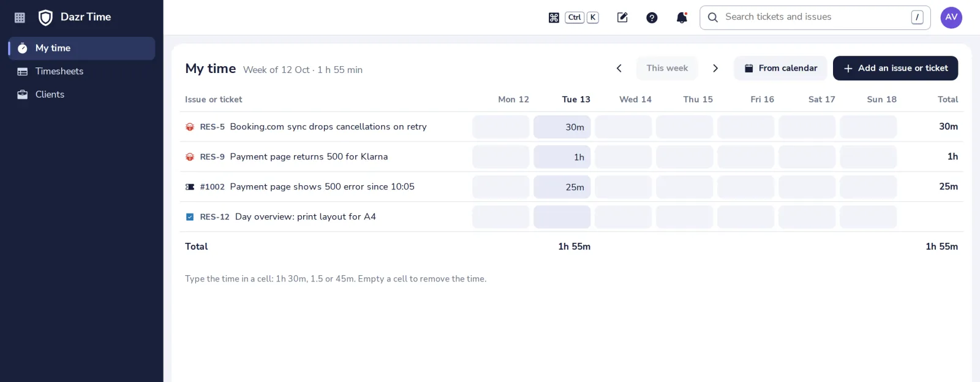
Task: Open the help question mark icon
Action: click(652, 18)
